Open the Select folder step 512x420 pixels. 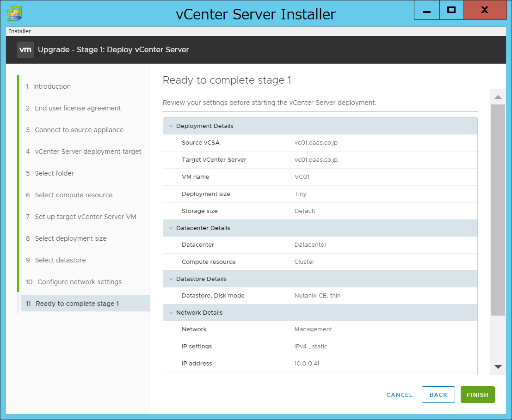pos(50,173)
